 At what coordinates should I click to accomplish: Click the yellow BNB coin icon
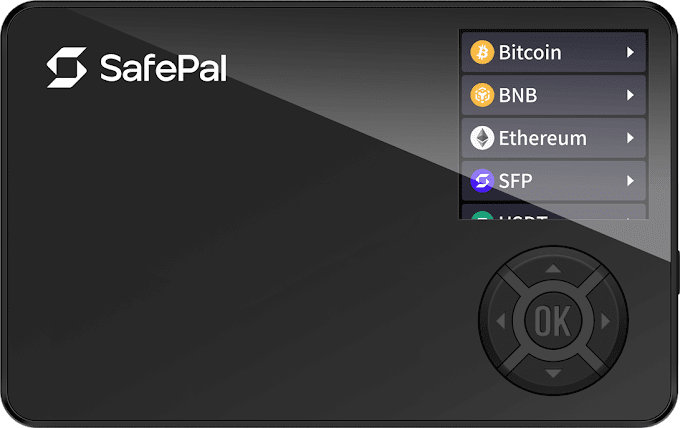[x=482, y=95]
